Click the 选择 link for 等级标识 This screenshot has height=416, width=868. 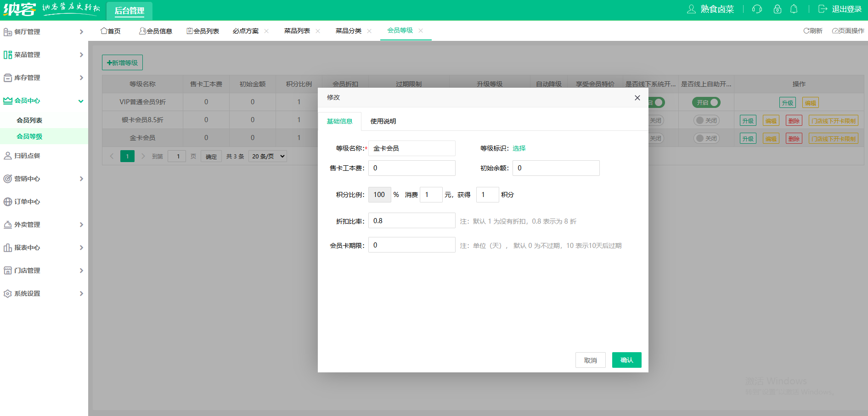[x=519, y=148]
